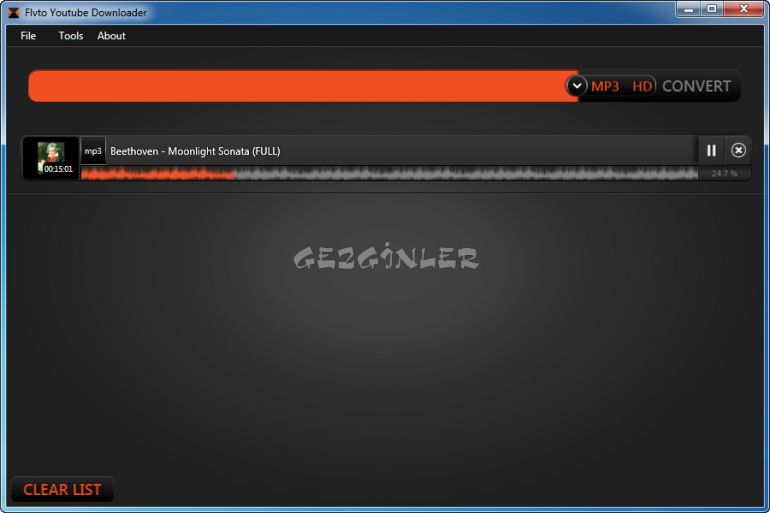Image resolution: width=770 pixels, height=513 pixels.
Task: Select the MP3 format label
Action: tap(605, 86)
